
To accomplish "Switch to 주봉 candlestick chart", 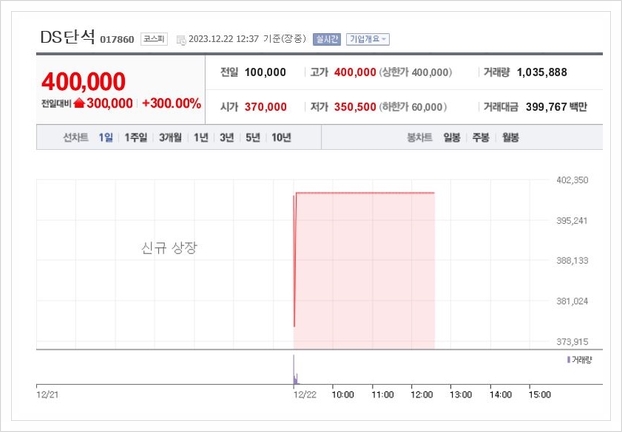I will click(482, 137).
